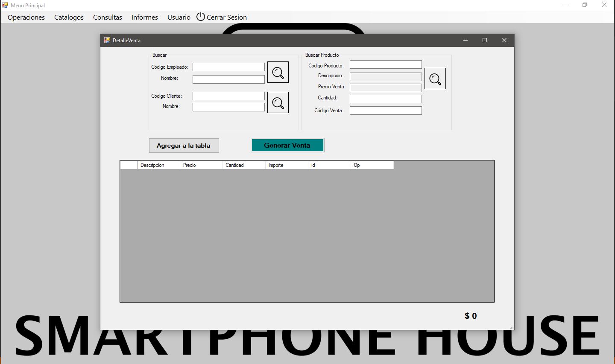Click the client search magnifier icon

278,102
